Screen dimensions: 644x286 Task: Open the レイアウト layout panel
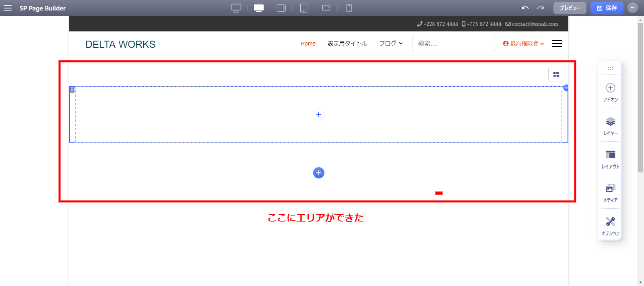coord(611,159)
